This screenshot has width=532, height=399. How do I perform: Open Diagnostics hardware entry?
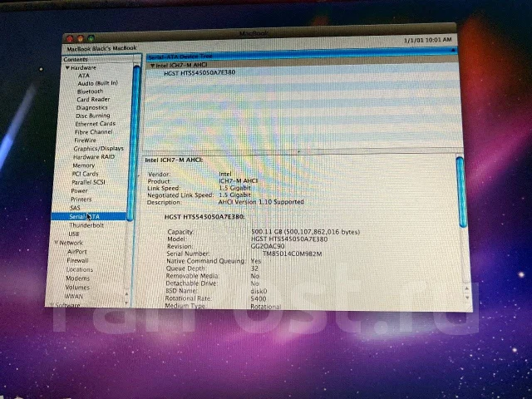click(91, 107)
